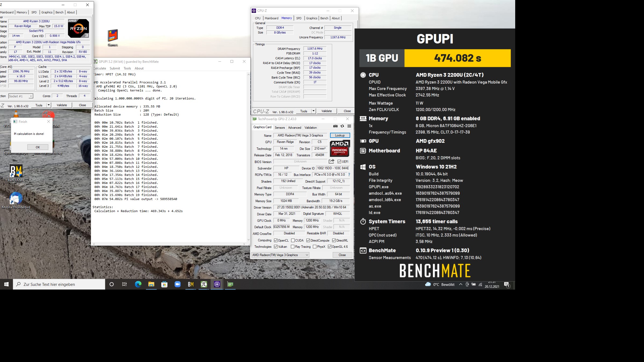Open the GPU selection dropdown in GPU-Z
644x362 pixels.
(x=280, y=255)
